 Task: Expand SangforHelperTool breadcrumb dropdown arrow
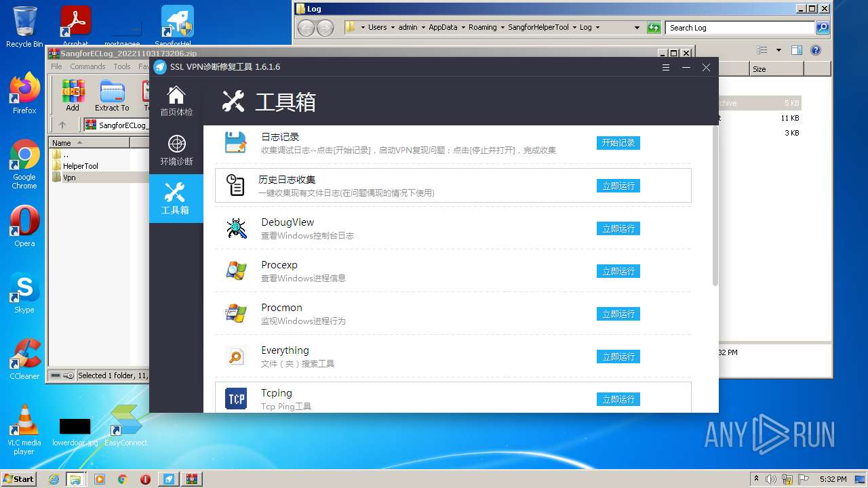point(574,28)
